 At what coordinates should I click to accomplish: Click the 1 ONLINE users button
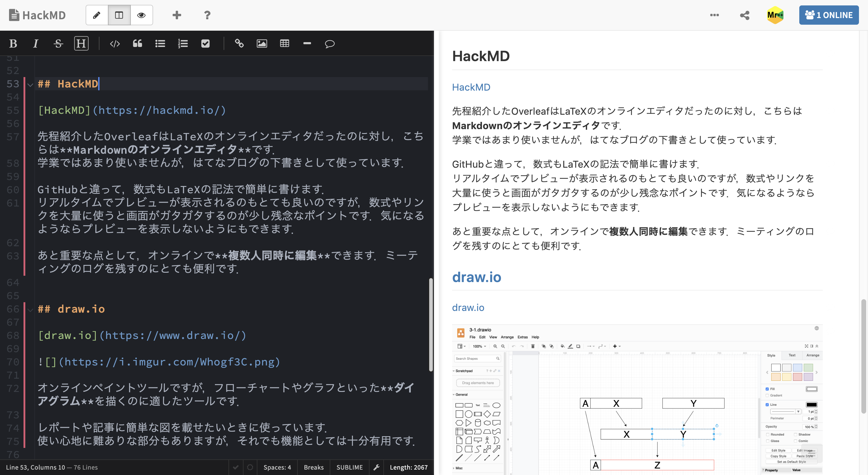coord(829,15)
